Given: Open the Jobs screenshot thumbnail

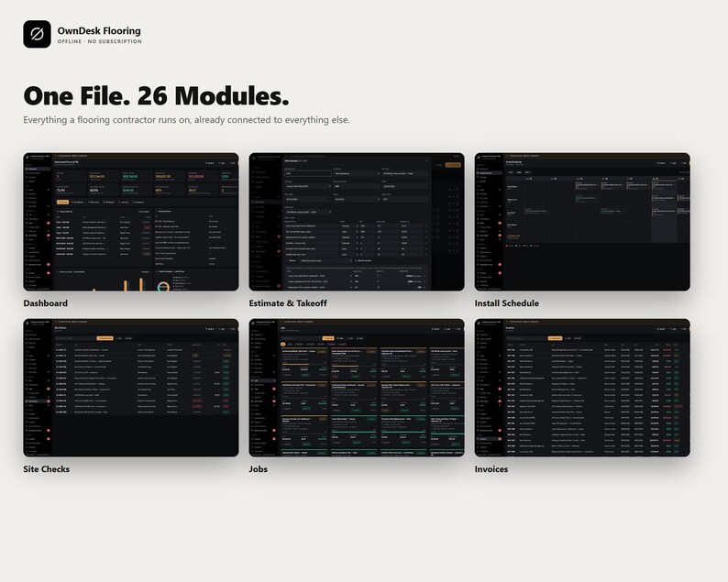Looking at the screenshot, I should point(357,388).
